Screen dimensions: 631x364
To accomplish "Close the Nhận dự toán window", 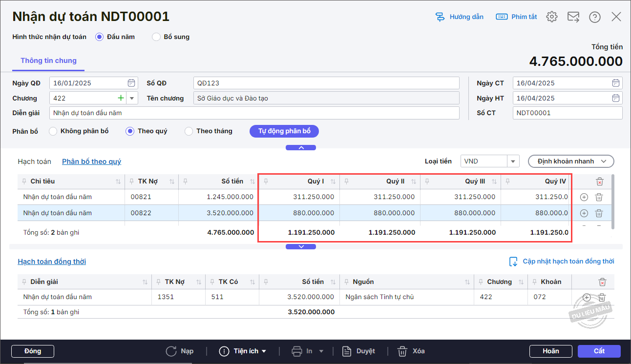I will click(x=616, y=17).
